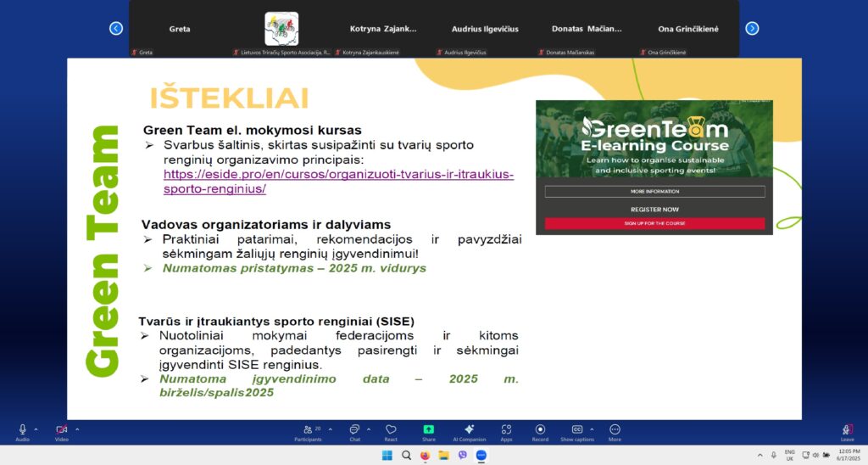Show previous participants with left arrow
Screen dimensions: 868x465
click(x=115, y=28)
